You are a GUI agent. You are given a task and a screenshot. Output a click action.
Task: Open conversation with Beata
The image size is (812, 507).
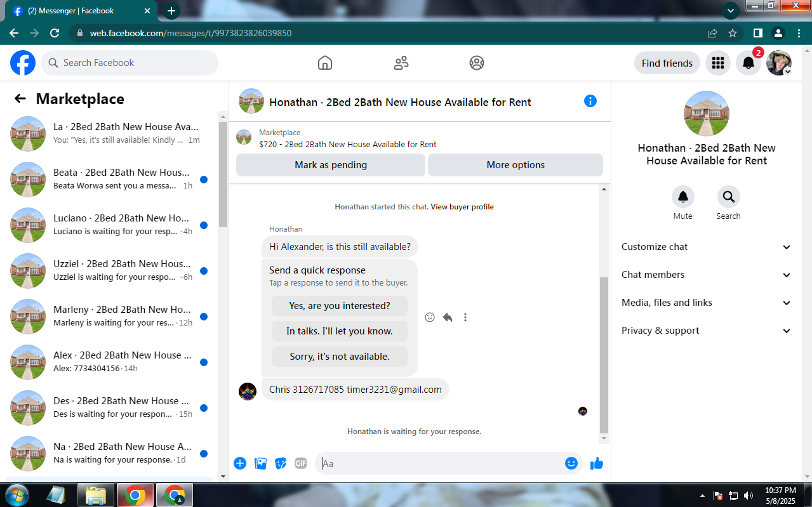(x=109, y=180)
